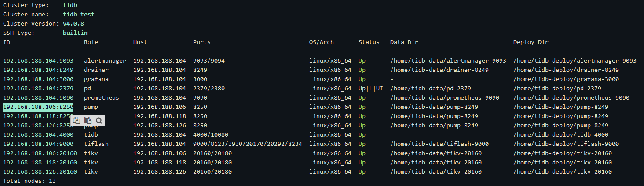
Task: Click the paste icon in the selection popup
Action: tap(88, 120)
